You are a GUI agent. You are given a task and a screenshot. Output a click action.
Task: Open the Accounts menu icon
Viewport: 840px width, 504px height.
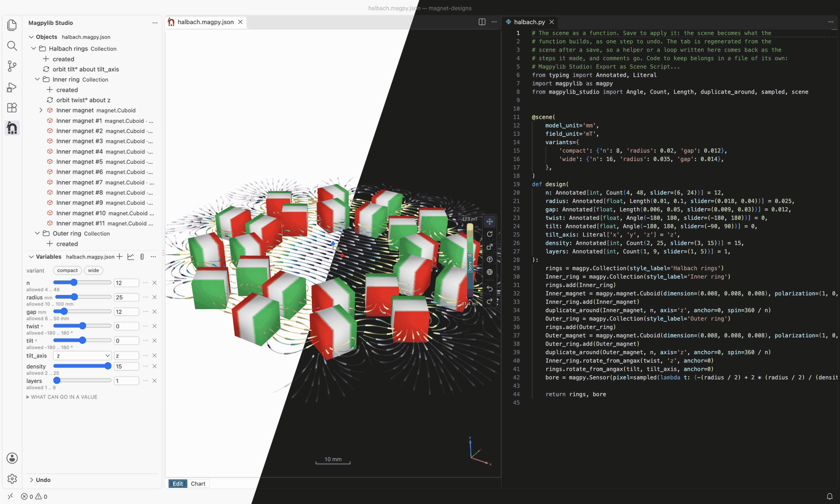[12, 458]
